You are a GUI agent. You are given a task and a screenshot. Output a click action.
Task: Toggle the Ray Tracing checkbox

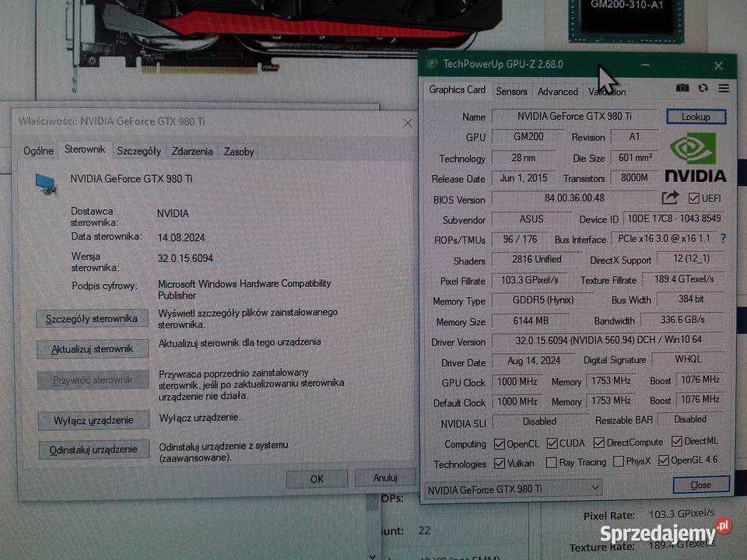(552, 462)
